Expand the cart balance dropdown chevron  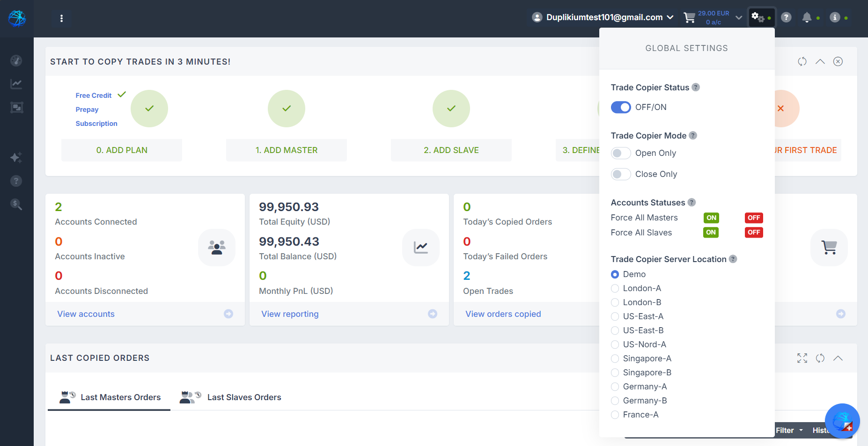click(x=739, y=18)
